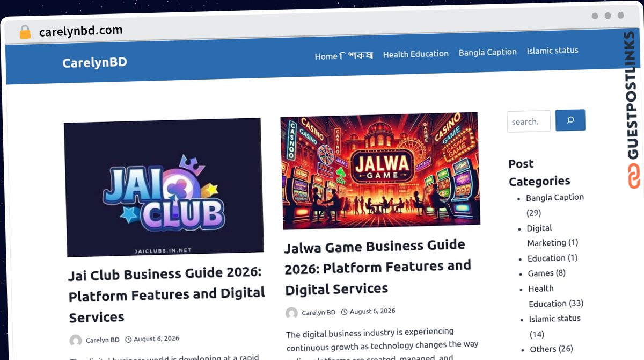This screenshot has height=360, width=644.
Task: Click August 6, 2026 date on Jalwa Game post
Action: point(372,311)
